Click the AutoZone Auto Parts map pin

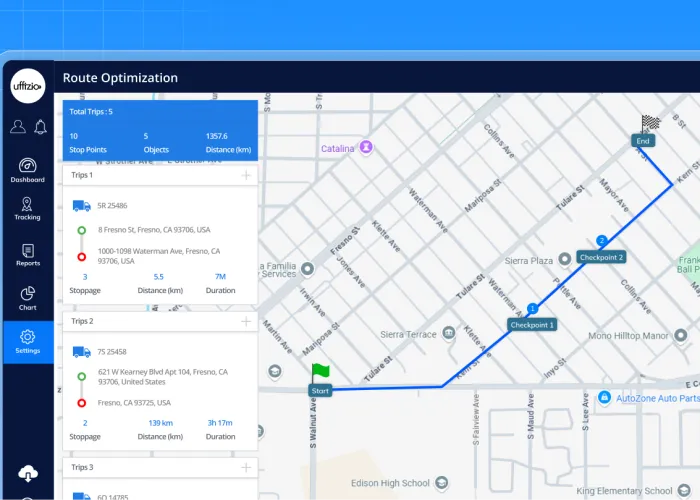(604, 398)
